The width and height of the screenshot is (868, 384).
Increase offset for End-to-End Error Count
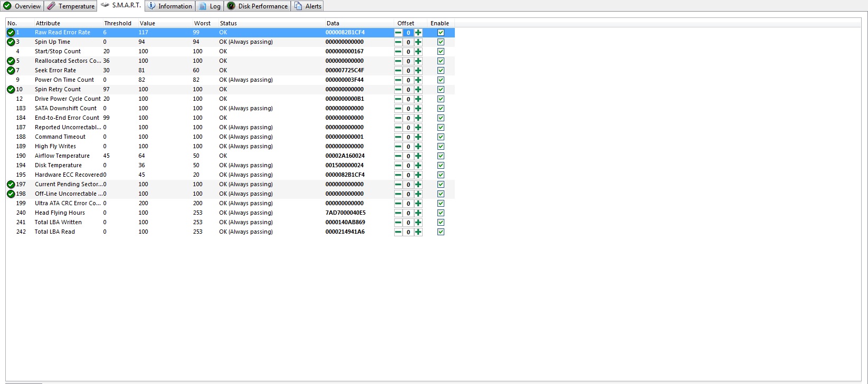pos(418,118)
